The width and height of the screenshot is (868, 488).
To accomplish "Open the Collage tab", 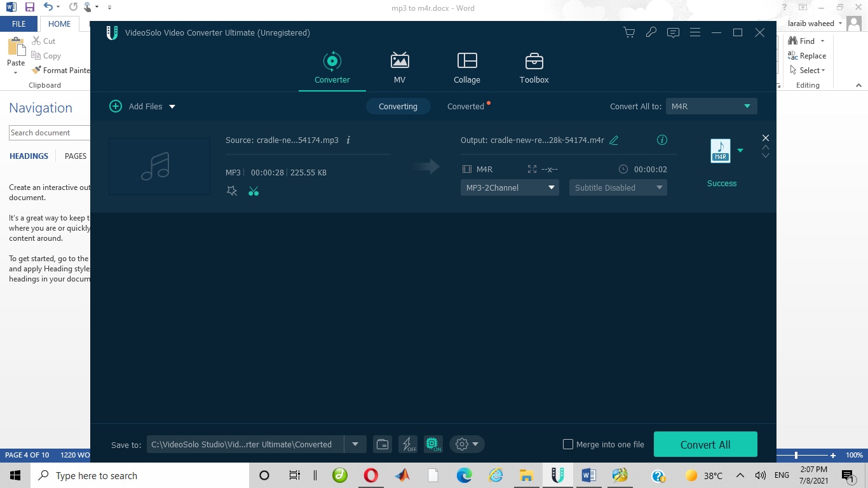I will click(467, 68).
